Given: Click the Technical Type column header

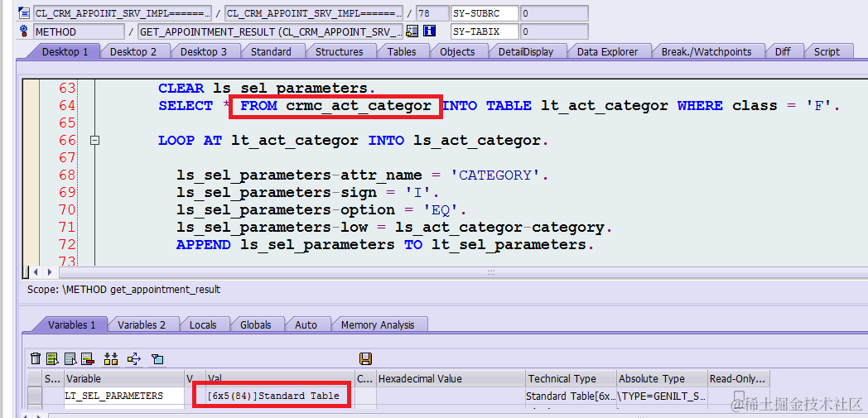Looking at the screenshot, I should (x=571, y=379).
